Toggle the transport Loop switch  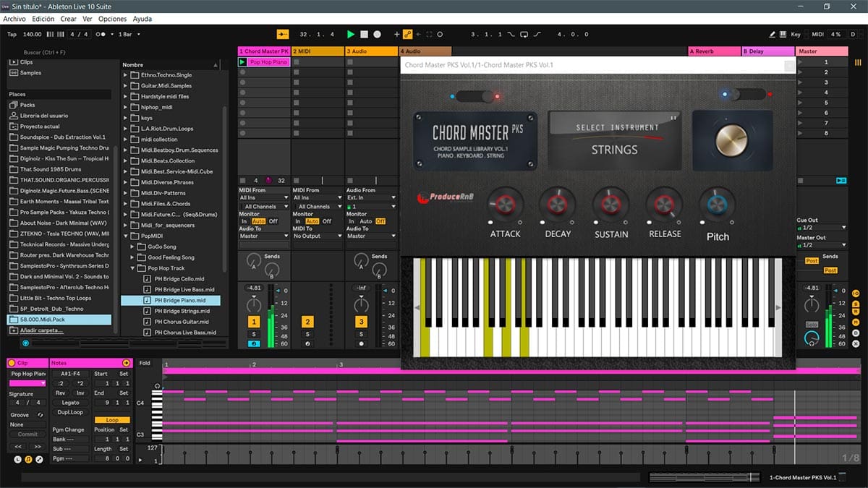524,34
